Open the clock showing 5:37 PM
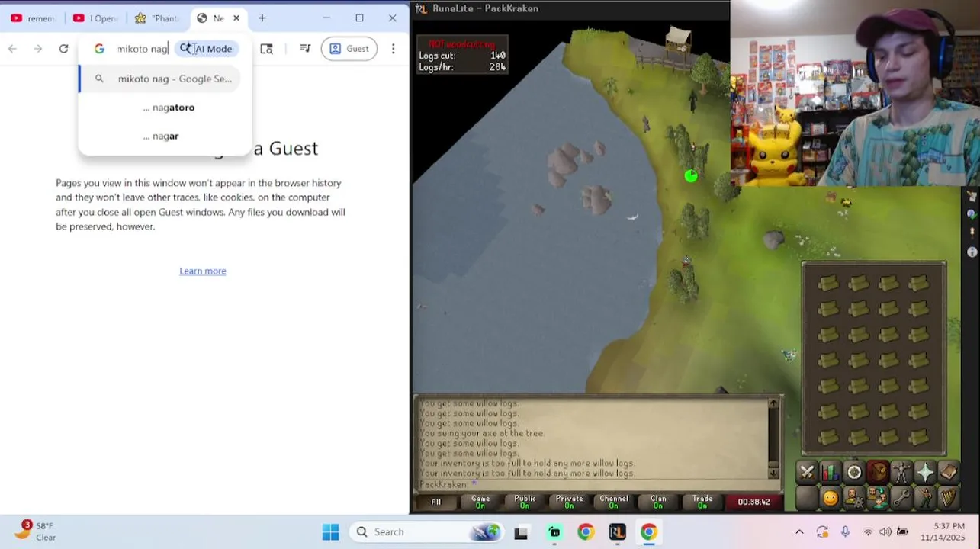The width and height of the screenshot is (980, 549). click(x=943, y=531)
